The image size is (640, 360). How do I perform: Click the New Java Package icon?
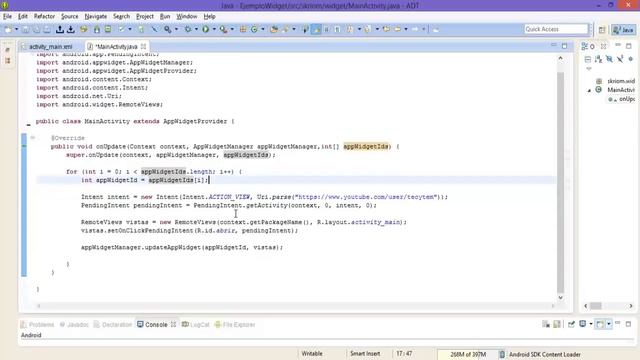(243, 29)
